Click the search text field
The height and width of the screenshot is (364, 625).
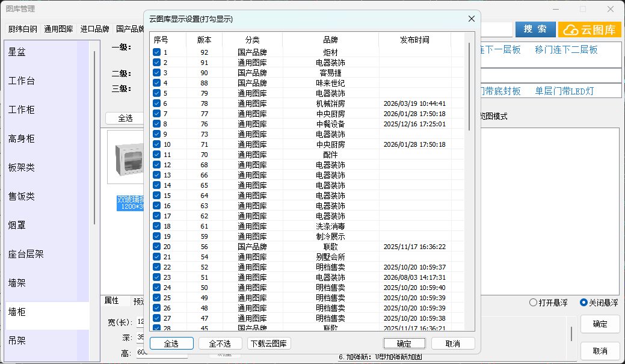[496, 29]
